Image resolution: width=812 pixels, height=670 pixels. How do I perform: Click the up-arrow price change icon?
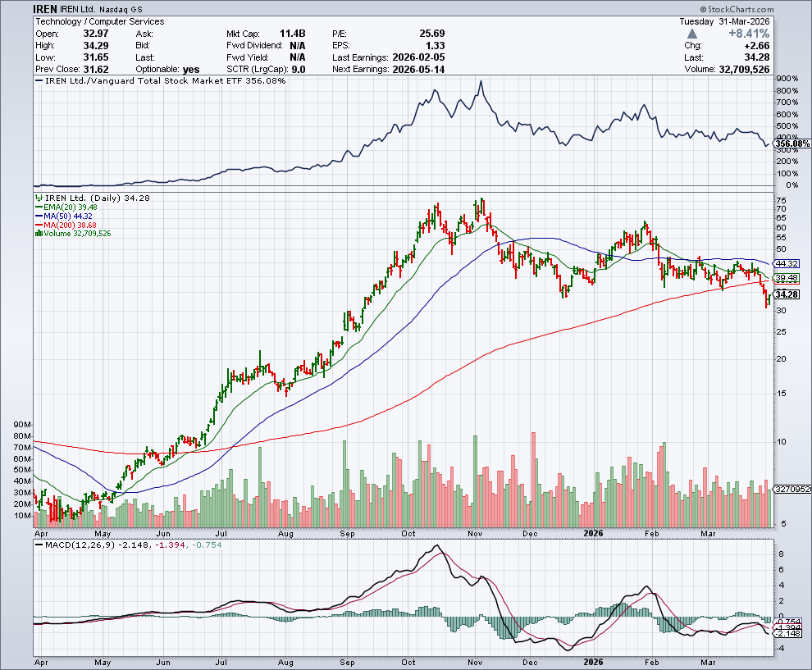coord(692,34)
